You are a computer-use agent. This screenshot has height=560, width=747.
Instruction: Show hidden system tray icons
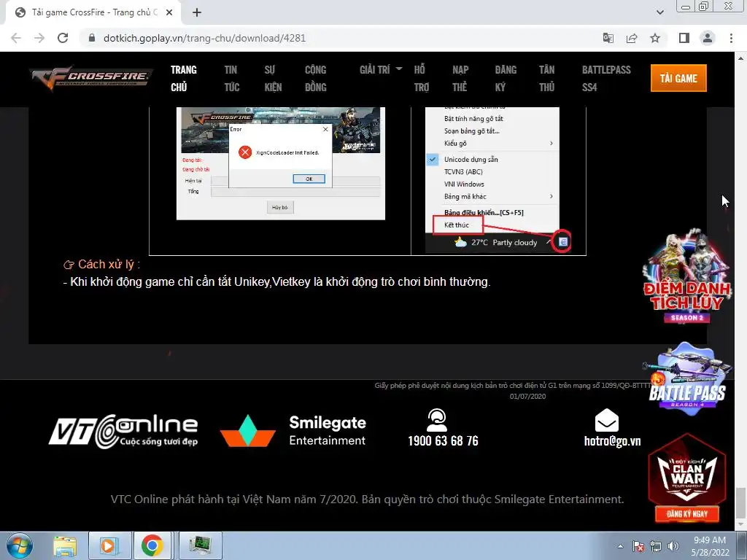coord(620,546)
